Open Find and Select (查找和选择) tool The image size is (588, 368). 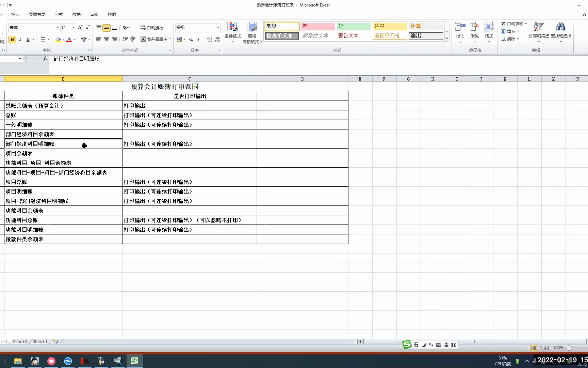pos(561,31)
